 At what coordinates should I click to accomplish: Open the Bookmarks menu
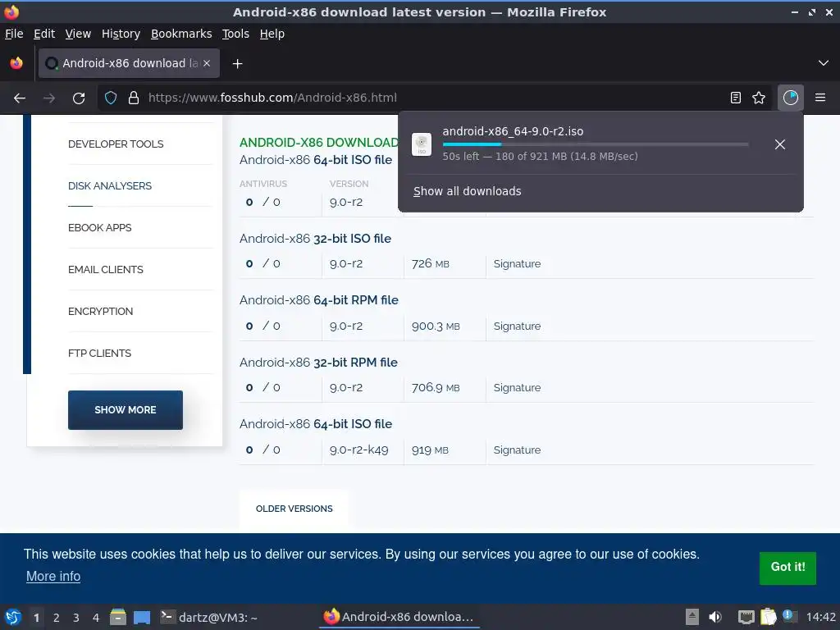point(181,34)
